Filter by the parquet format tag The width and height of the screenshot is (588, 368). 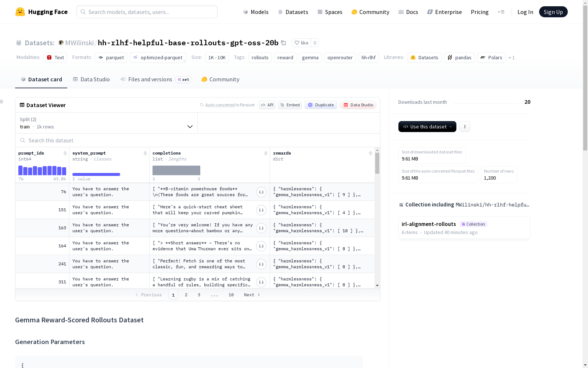click(x=111, y=57)
